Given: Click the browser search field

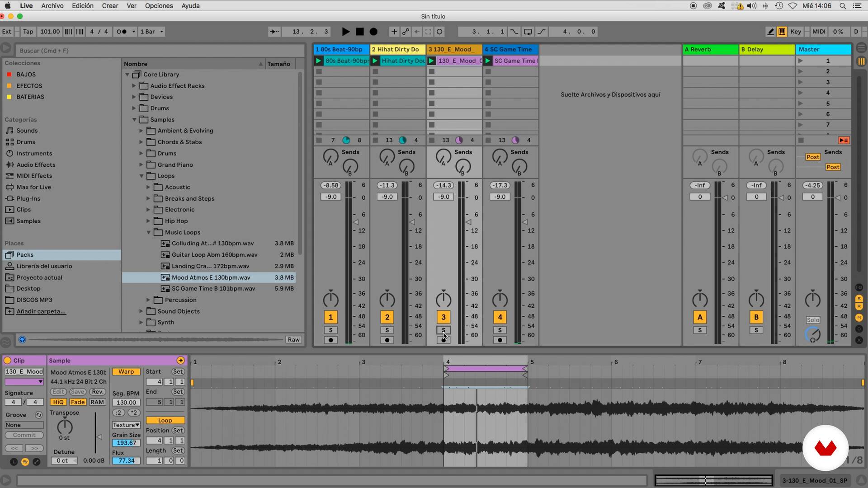Looking at the screenshot, I should [160, 51].
